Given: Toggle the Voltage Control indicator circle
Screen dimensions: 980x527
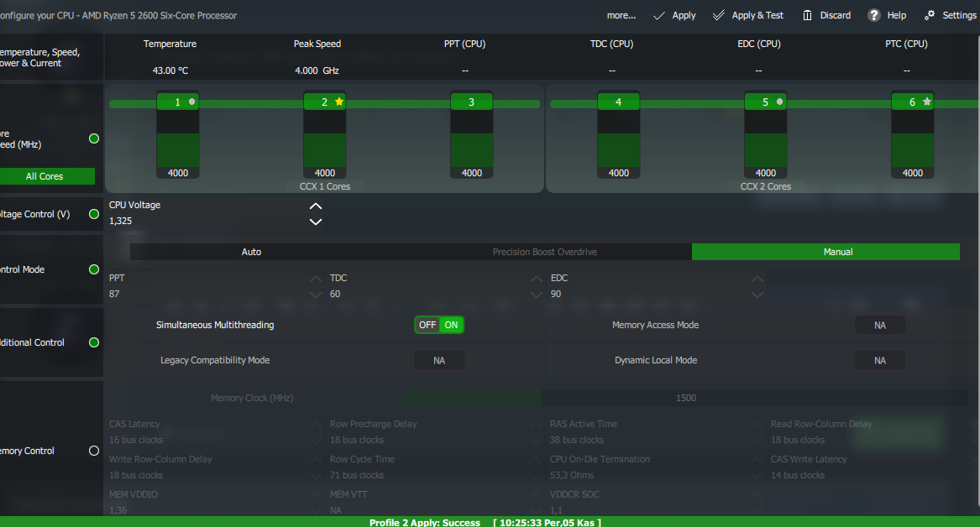Looking at the screenshot, I should pos(94,214).
